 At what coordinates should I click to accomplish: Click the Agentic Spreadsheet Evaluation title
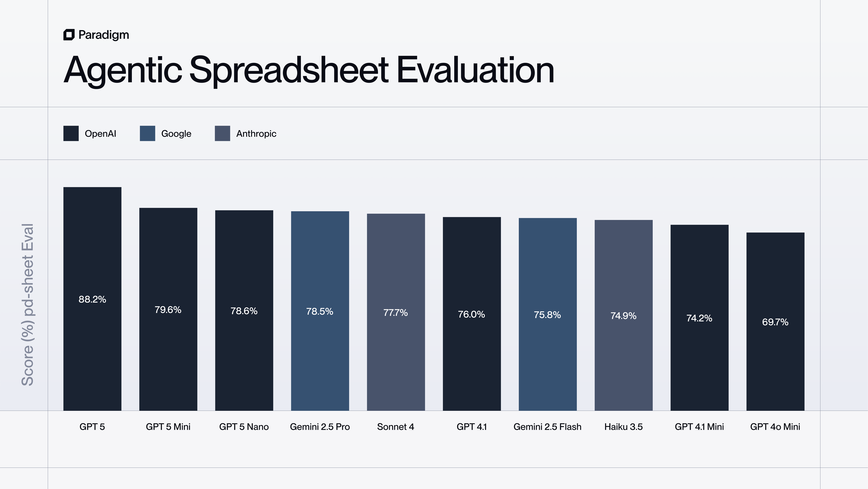(x=309, y=70)
